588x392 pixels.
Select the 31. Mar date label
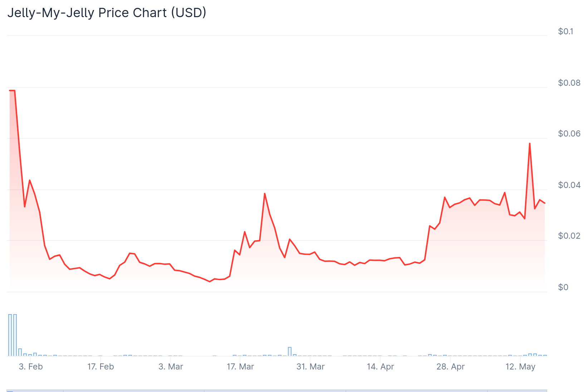pos(310,367)
